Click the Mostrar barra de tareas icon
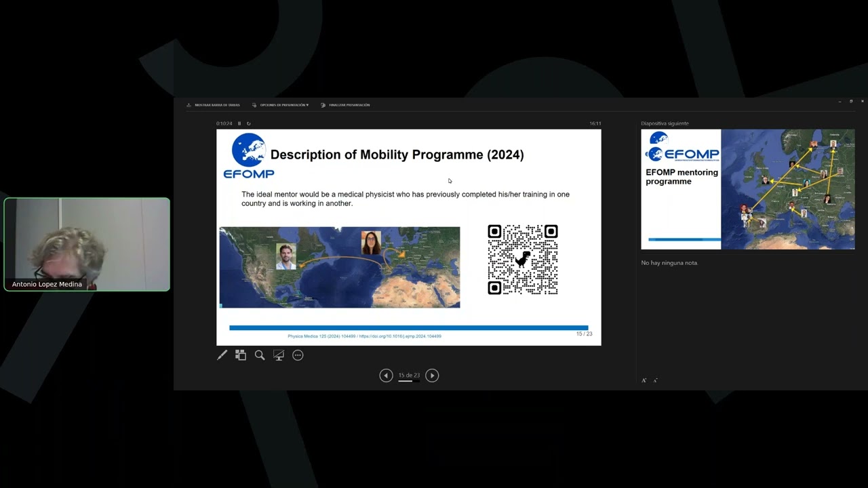Image resolution: width=868 pixels, height=488 pixels. [x=189, y=105]
